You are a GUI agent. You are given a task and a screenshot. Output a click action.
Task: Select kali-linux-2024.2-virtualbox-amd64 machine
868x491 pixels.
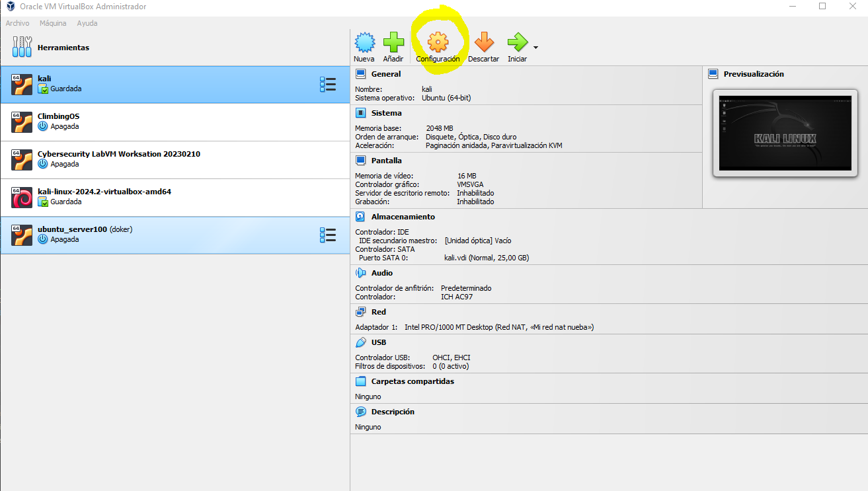click(175, 198)
